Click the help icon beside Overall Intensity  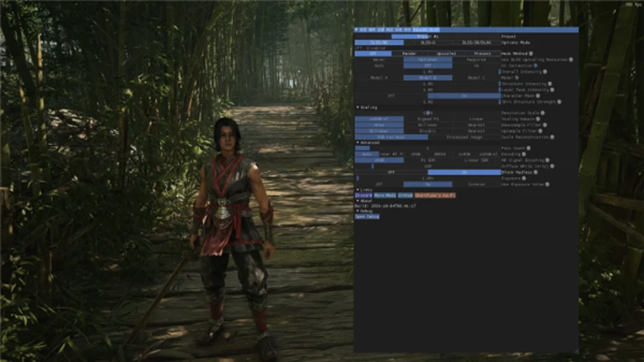[545, 72]
